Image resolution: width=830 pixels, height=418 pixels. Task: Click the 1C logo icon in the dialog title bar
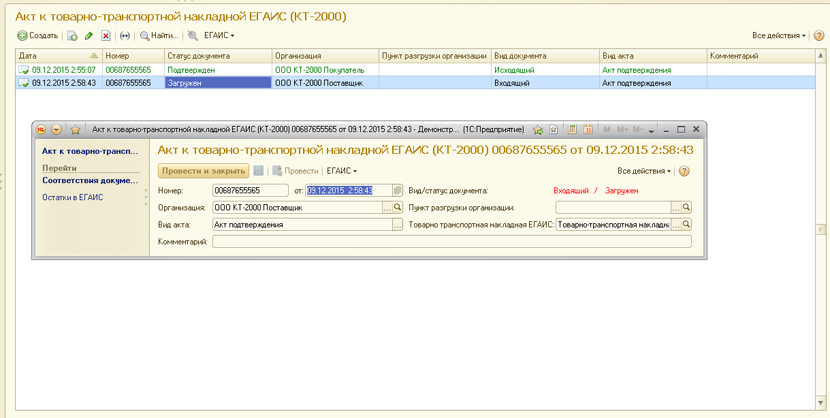[42, 129]
